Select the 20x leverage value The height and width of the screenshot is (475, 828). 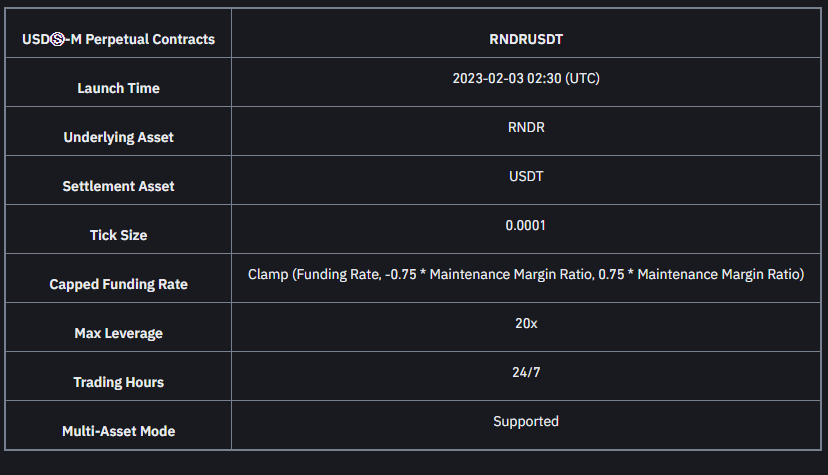tap(526, 323)
